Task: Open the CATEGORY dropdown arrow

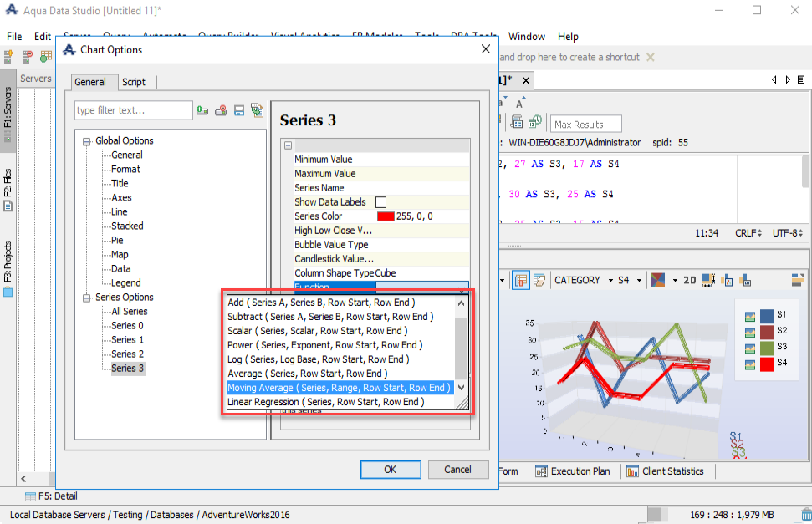Action: 610,280
